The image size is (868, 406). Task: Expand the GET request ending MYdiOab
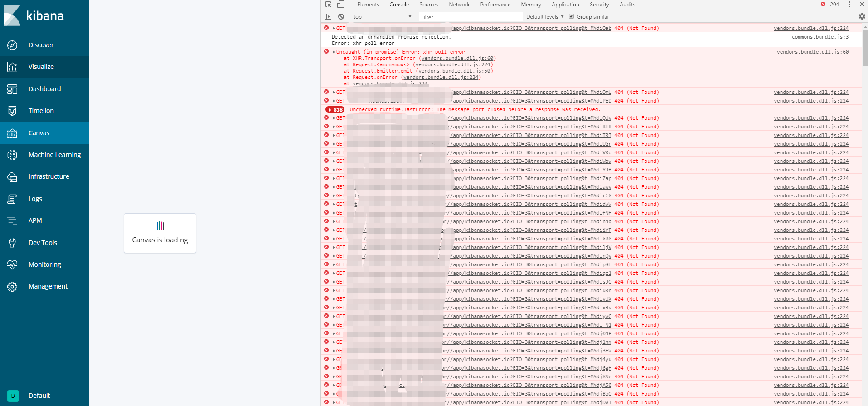click(x=334, y=28)
